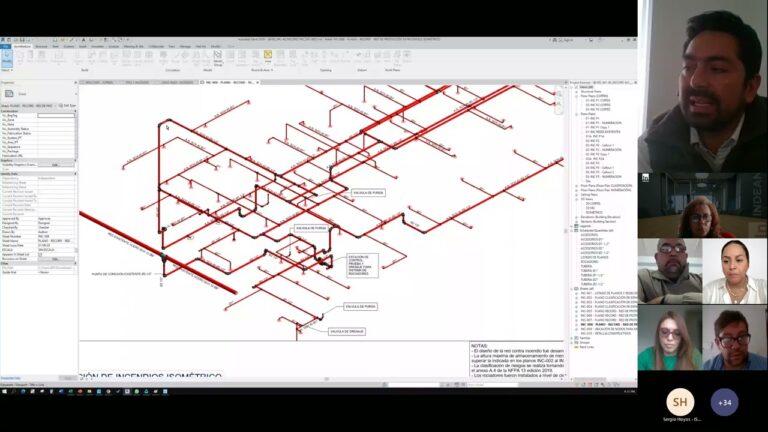Close the Properties panel

tap(75, 83)
